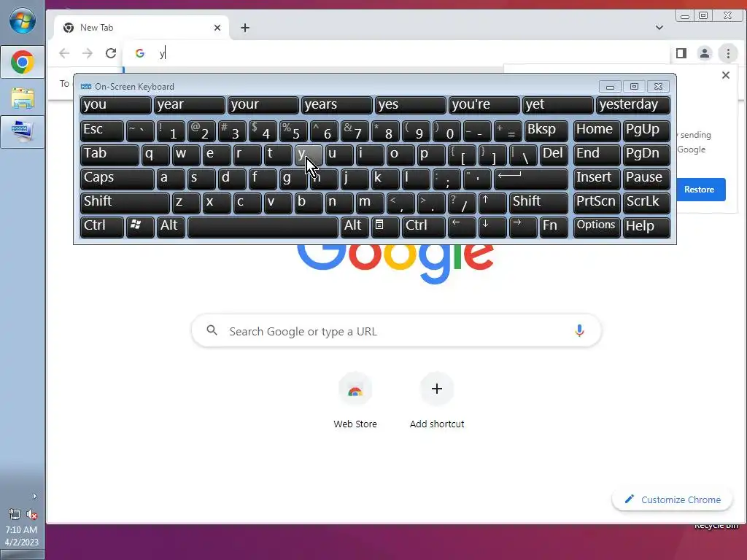Image resolution: width=747 pixels, height=560 pixels.
Task: Tap the PrtScn key
Action: pos(597,203)
